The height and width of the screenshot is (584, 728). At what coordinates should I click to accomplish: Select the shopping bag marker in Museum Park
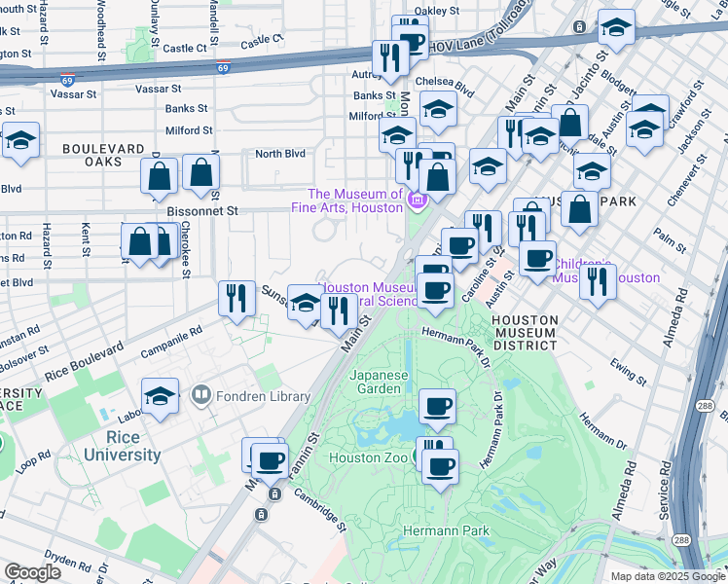point(580,210)
